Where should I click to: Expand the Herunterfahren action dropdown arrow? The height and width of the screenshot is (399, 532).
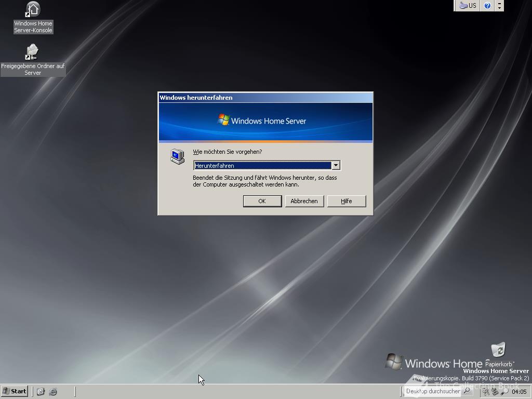tap(336, 165)
